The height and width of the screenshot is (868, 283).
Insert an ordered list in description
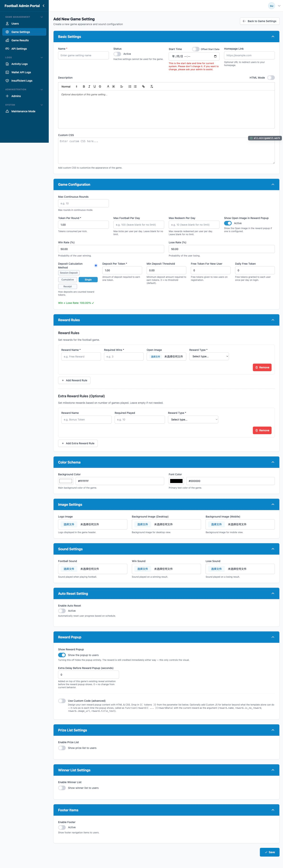(130, 87)
